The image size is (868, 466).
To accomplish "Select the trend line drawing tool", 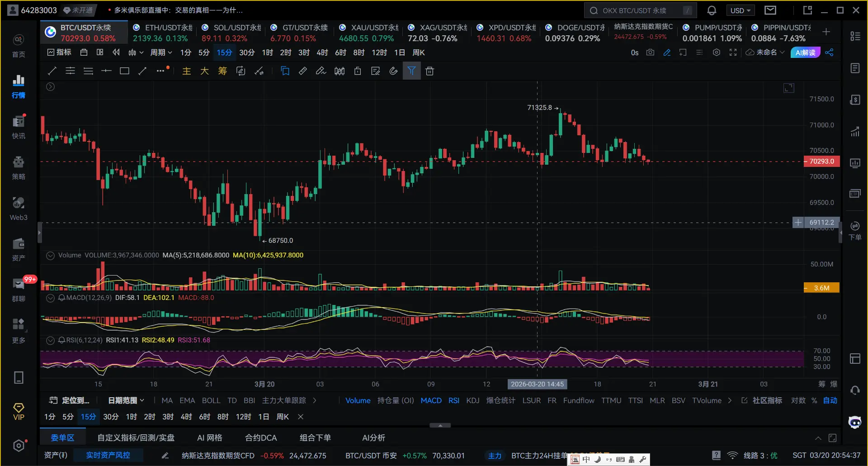I will [52, 71].
